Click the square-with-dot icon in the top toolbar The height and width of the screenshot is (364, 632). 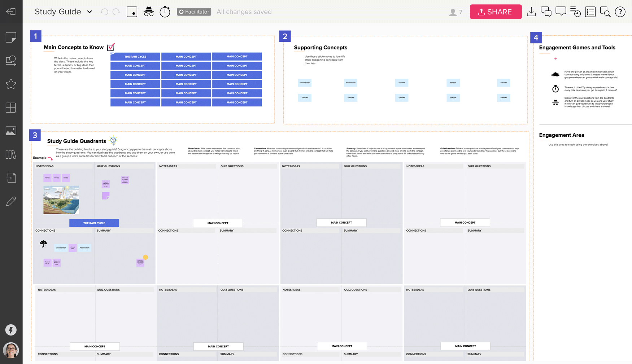tap(132, 12)
